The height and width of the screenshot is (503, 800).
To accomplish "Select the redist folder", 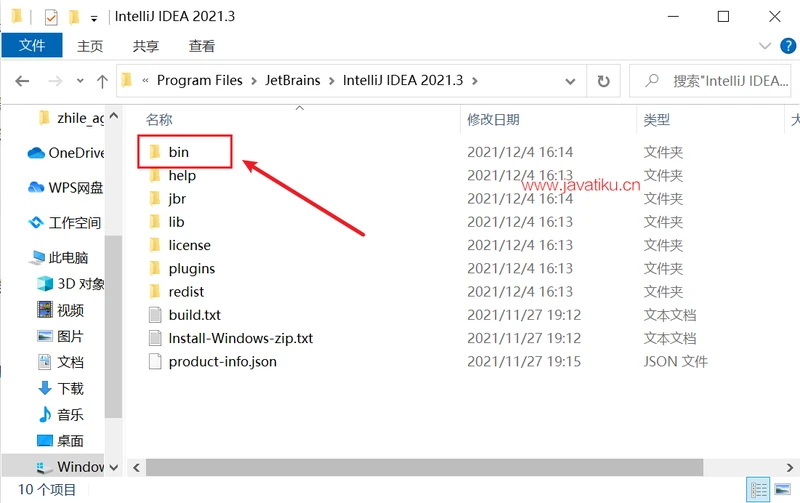I will pos(186,292).
